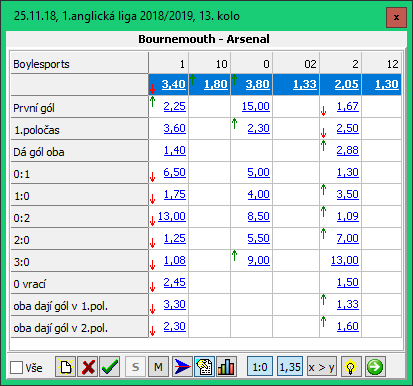Screen dimensions: 413x386
Task: Select the oba dají gól v 2.pol. label
Action: click(79, 327)
